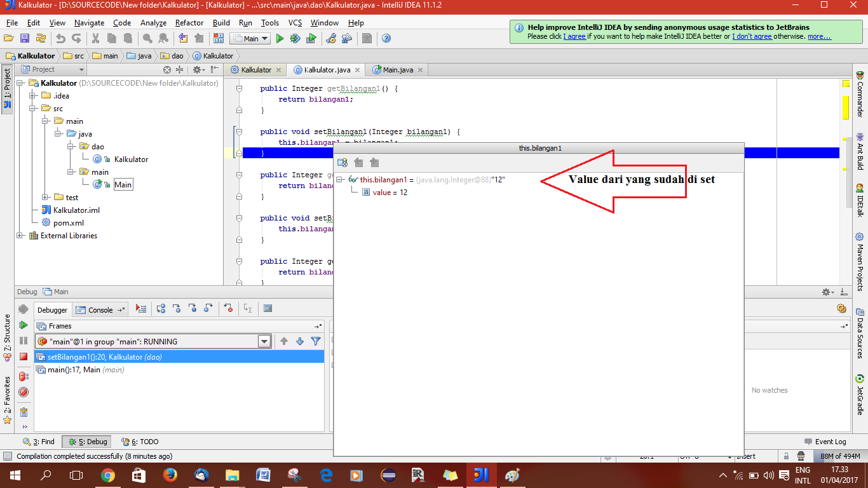Image resolution: width=868 pixels, height=488 pixels.
Task: Open the Navigate menu
Action: [89, 23]
